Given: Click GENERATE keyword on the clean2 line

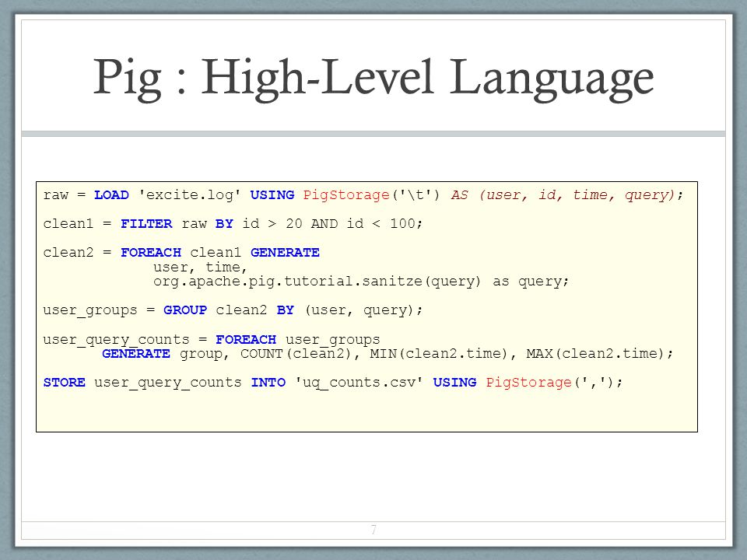Looking at the screenshot, I should click(285, 252).
